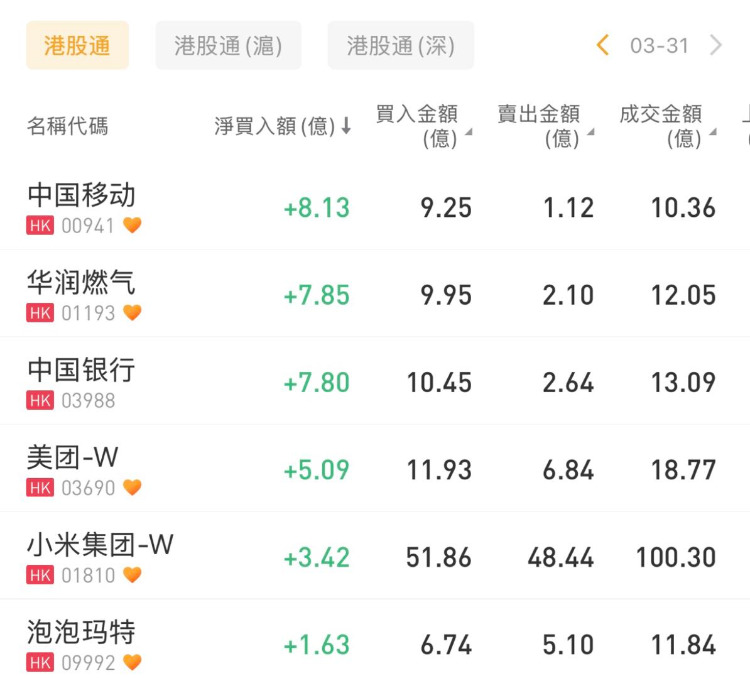Click HK badge next to 09992
This screenshot has height=678, width=750.
click(x=40, y=663)
